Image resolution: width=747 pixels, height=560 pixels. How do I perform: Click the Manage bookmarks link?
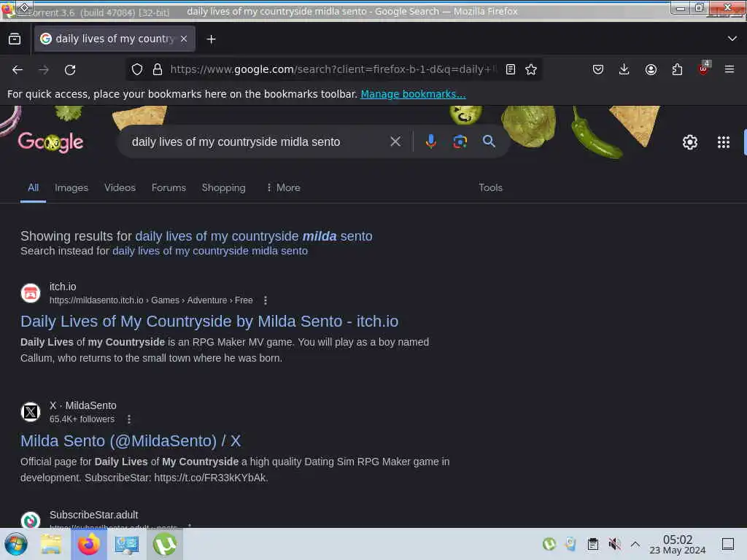413,94
